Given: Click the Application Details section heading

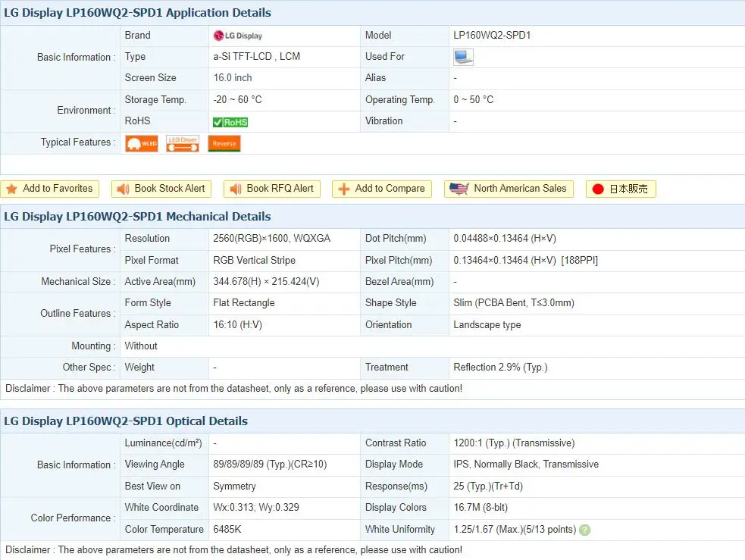Looking at the screenshot, I should coord(137,13).
